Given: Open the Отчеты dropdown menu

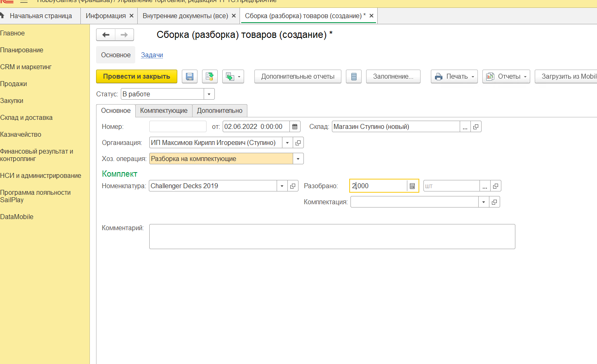Looking at the screenshot, I should pos(506,77).
